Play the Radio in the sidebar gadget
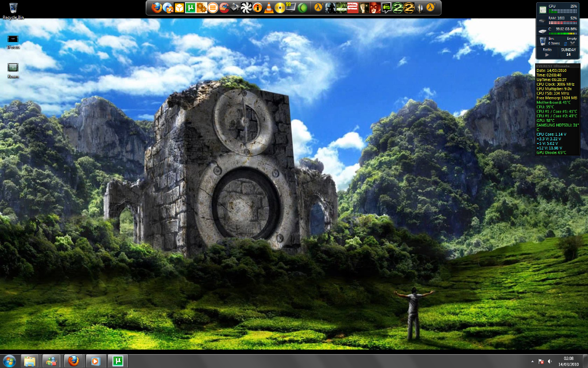Image resolution: width=588 pixels, height=368 pixels. pos(547,55)
